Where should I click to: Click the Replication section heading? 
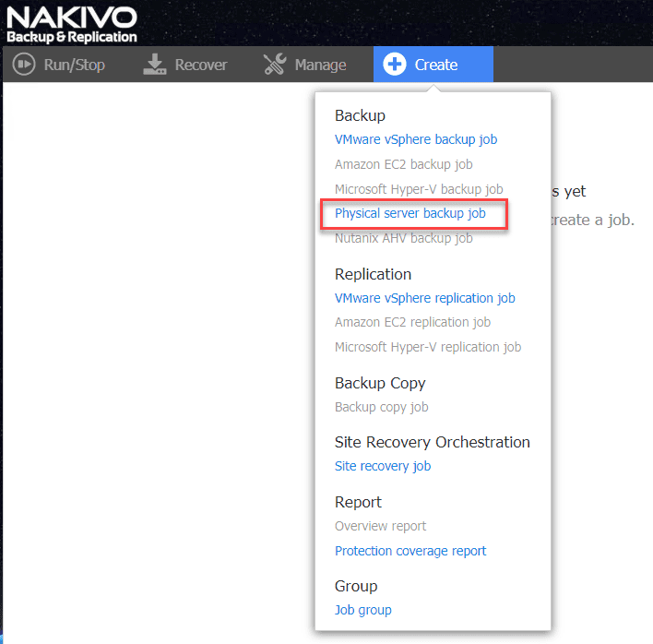click(x=373, y=274)
